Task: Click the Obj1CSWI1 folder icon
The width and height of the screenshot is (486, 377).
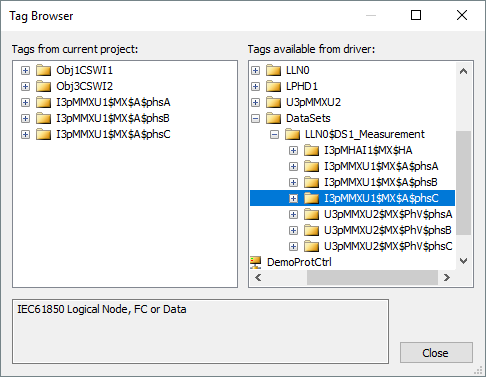Action: coord(43,71)
